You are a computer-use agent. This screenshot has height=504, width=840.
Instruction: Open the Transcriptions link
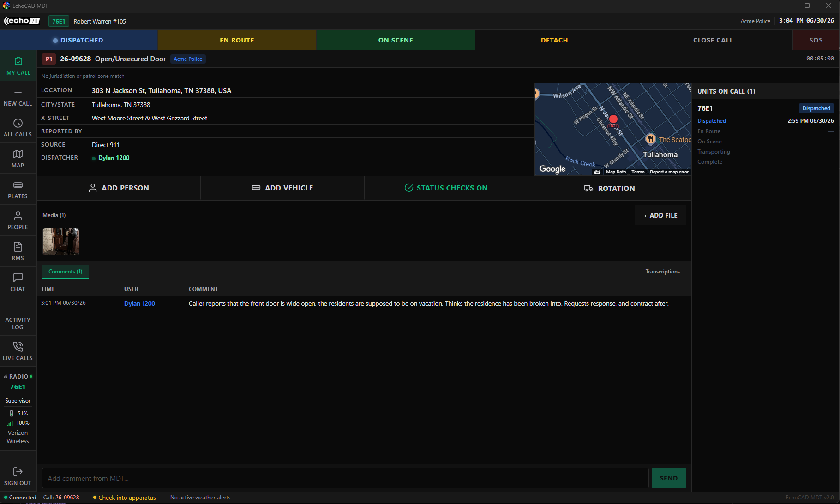[662, 272]
